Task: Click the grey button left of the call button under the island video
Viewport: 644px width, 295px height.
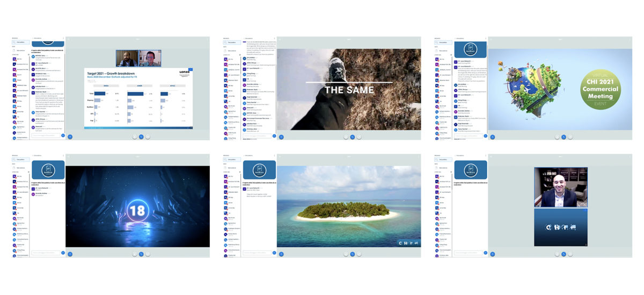Action: pos(345,254)
